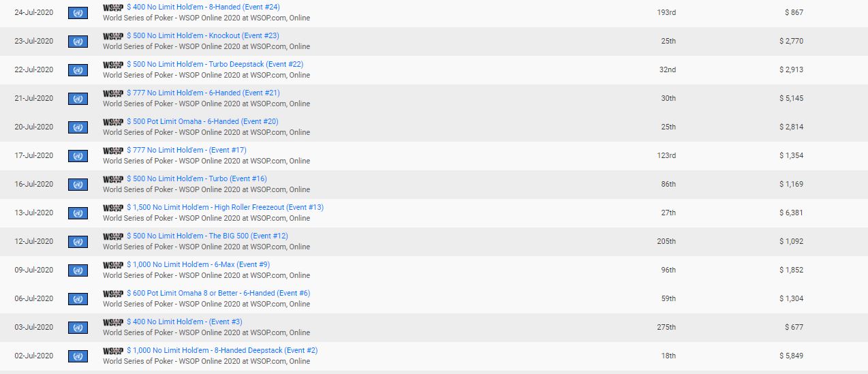Click the 30th place finish
The image size is (868, 374).
[x=668, y=98]
